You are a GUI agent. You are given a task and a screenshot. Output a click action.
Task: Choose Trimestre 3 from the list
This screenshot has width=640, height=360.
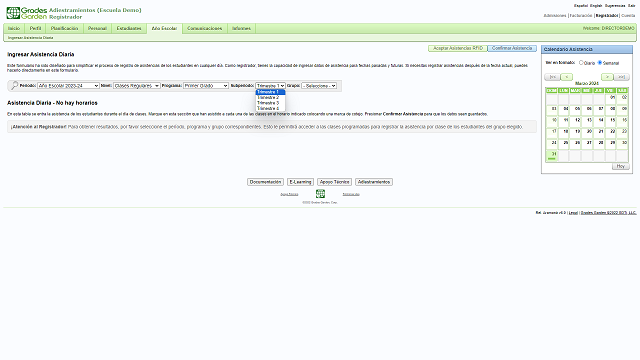coord(270,103)
